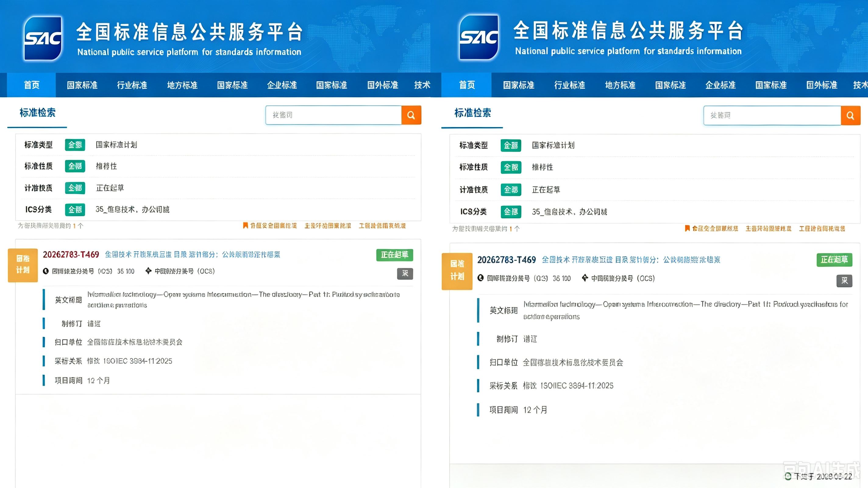Select 35_信息技术 ICS filter value, left page

pyautogui.click(x=132, y=210)
